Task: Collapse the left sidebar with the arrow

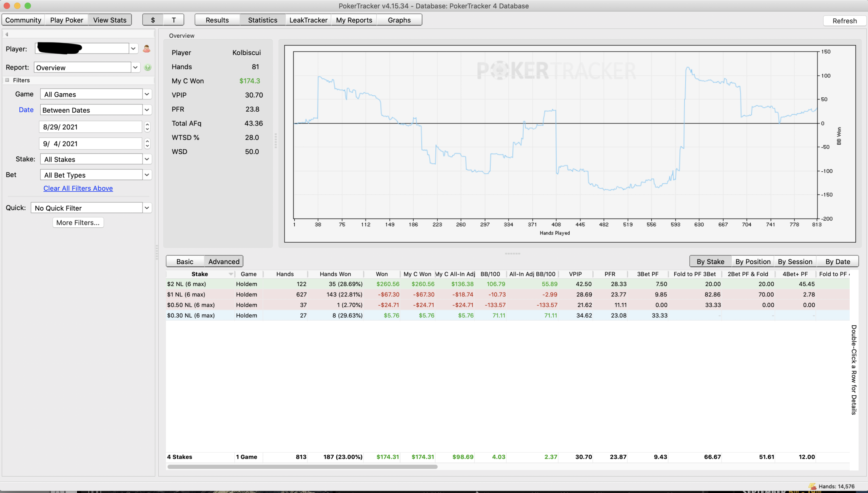Action: pyautogui.click(x=7, y=34)
